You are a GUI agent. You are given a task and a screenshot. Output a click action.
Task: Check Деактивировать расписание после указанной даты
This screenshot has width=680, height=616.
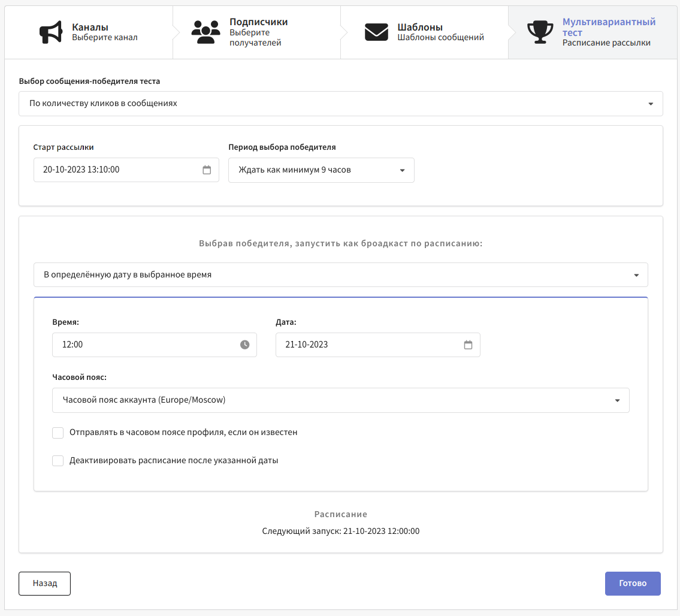coord(58,461)
